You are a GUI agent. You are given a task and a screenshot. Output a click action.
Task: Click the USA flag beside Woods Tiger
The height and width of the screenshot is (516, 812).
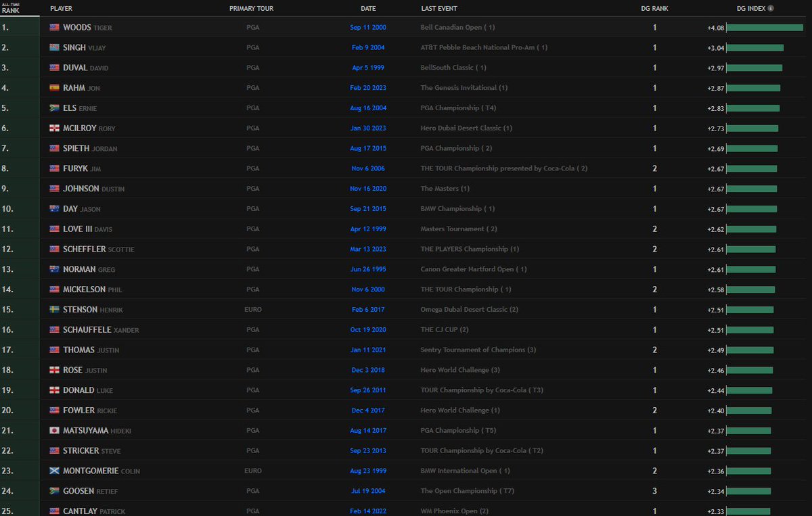tap(54, 28)
